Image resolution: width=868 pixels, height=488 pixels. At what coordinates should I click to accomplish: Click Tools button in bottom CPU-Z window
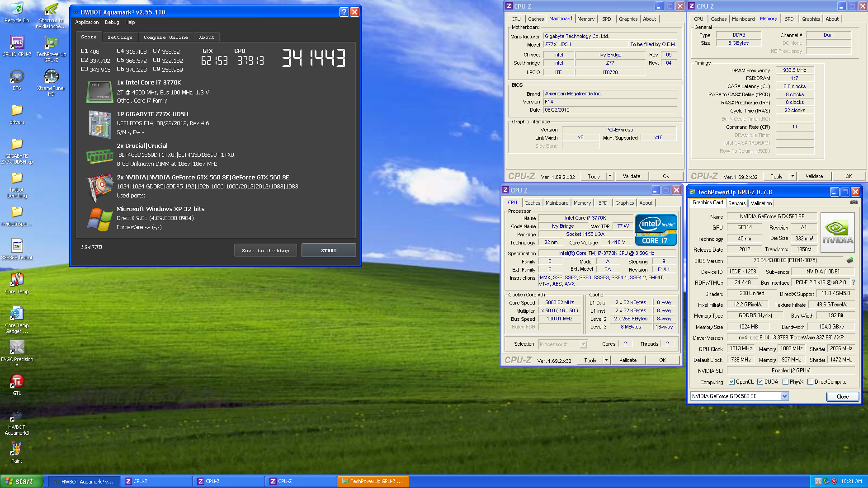(x=590, y=360)
